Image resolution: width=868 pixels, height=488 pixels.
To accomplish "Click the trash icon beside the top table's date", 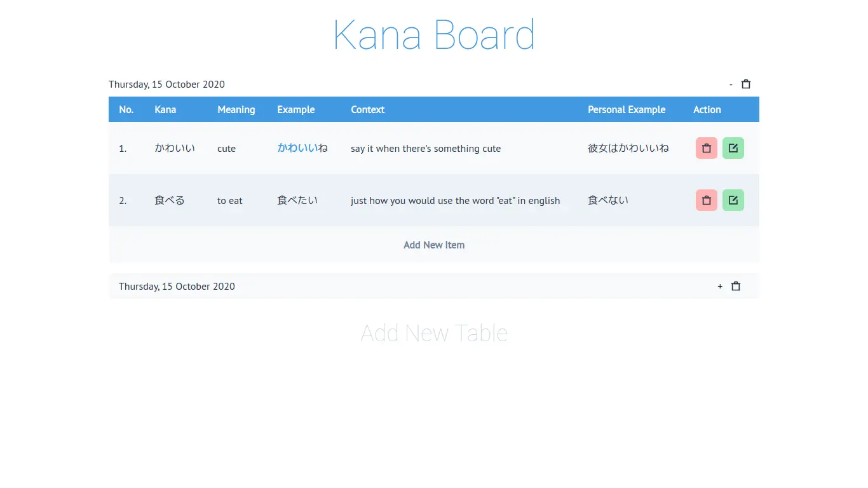I will (x=745, y=83).
